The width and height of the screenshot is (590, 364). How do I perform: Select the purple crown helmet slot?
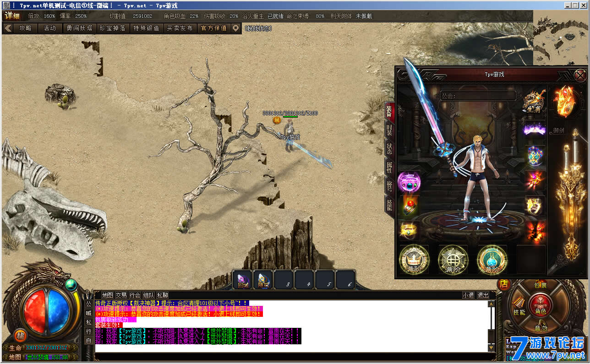tap(535, 130)
